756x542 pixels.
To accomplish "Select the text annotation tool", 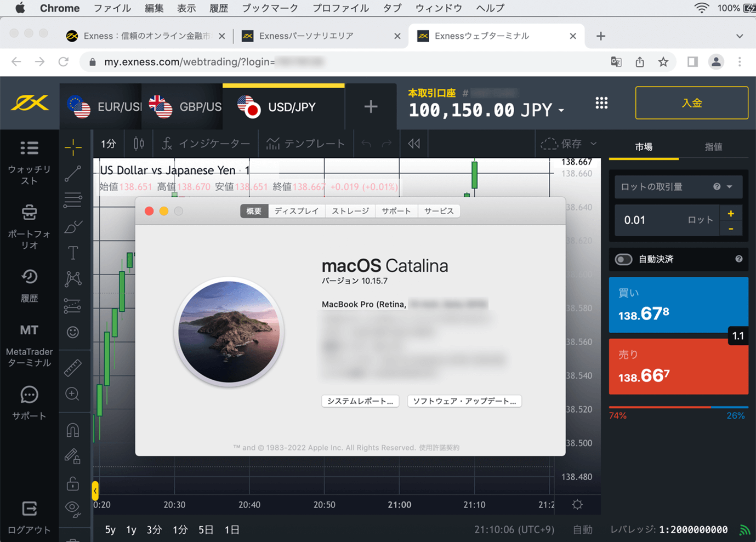I will (x=73, y=253).
